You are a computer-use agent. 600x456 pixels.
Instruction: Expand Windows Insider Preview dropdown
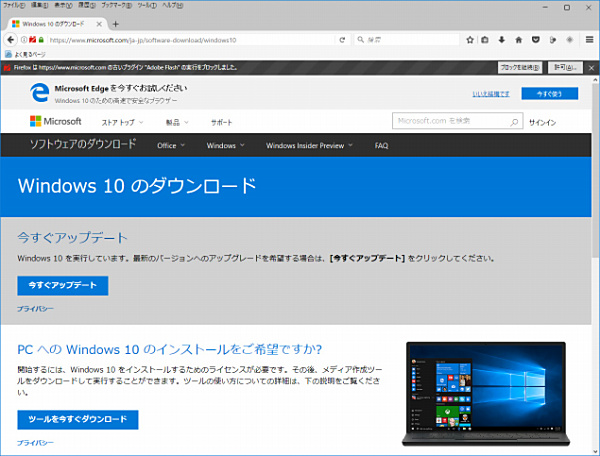309,145
